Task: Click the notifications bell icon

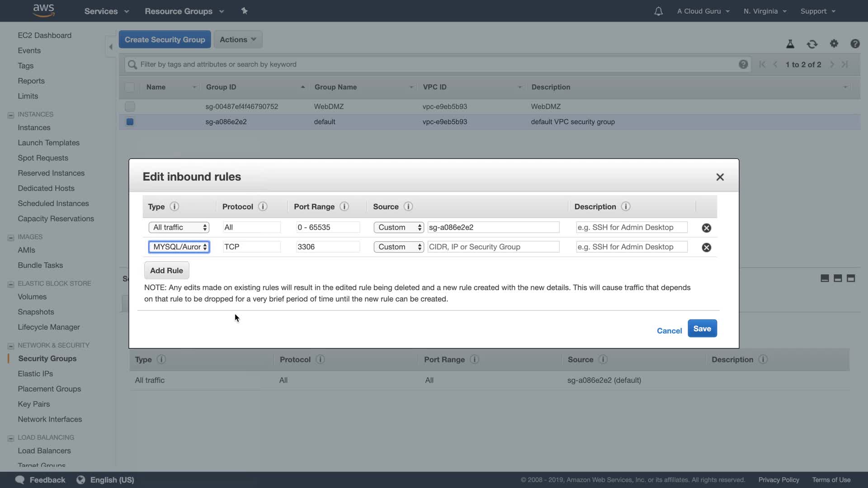Action: coord(658,11)
